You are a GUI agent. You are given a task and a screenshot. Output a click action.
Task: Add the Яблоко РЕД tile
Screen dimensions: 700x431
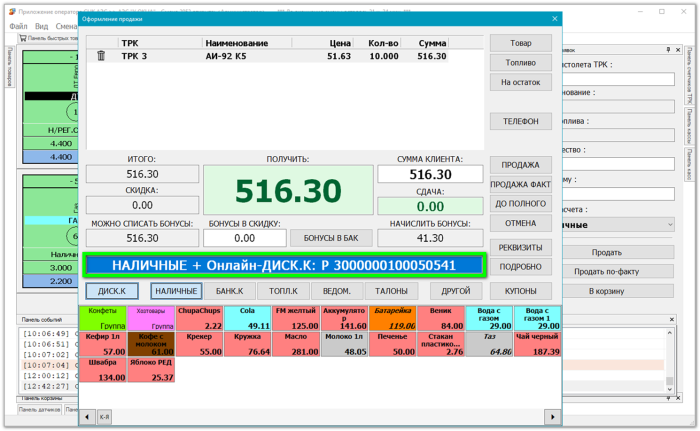tap(151, 370)
